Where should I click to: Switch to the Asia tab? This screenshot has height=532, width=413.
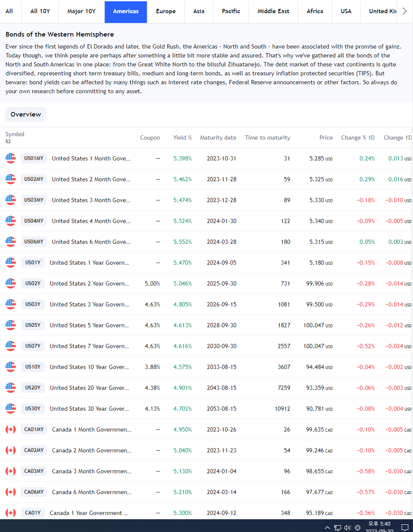(199, 11)
